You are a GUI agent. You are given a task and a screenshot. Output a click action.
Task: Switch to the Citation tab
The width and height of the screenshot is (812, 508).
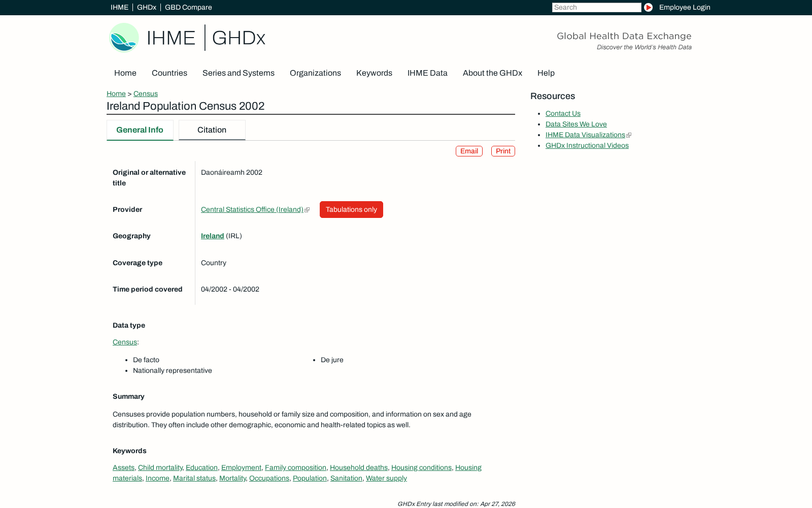click(x=212, y=130)
